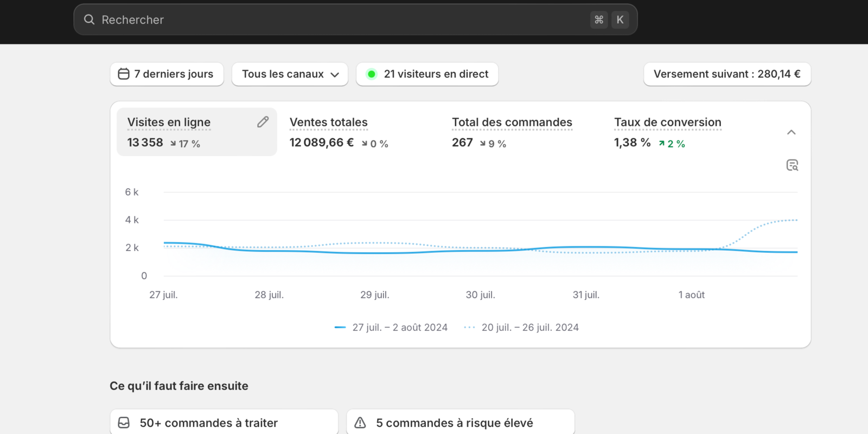Click the 6 k y-axis label

pyautogui.click(x=132, y=192)
